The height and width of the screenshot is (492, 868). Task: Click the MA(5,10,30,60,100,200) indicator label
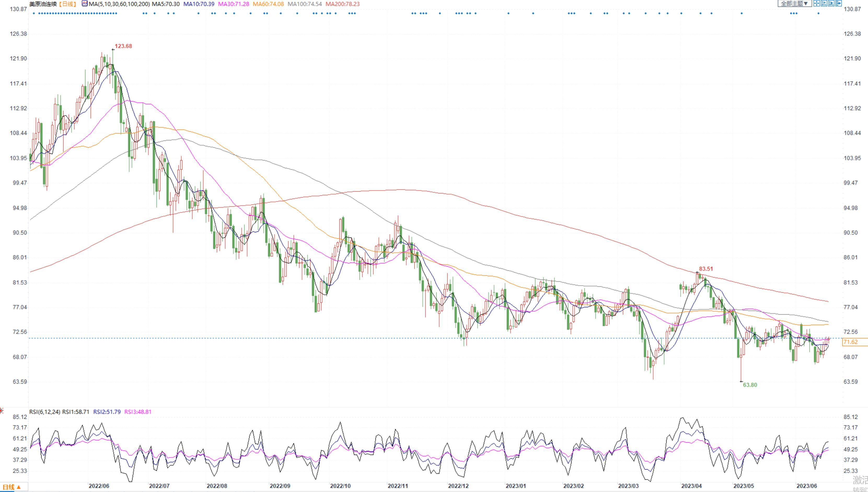tap(119, 4)
